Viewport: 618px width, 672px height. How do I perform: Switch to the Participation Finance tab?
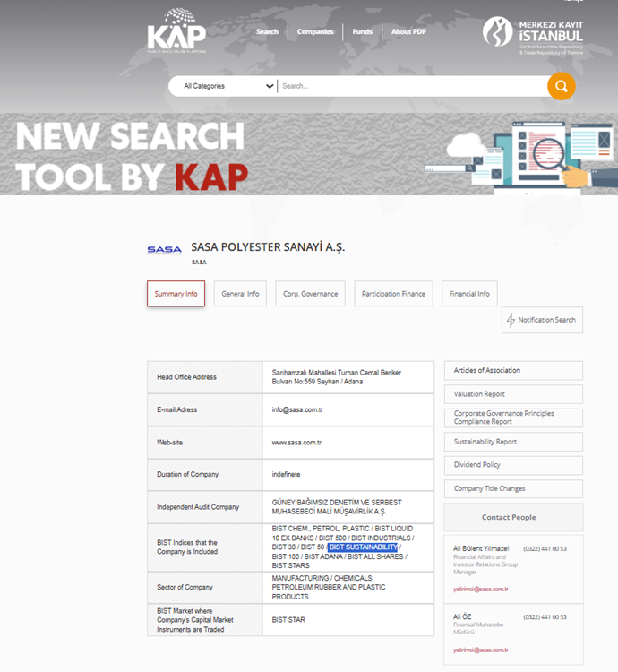point(393,294)
